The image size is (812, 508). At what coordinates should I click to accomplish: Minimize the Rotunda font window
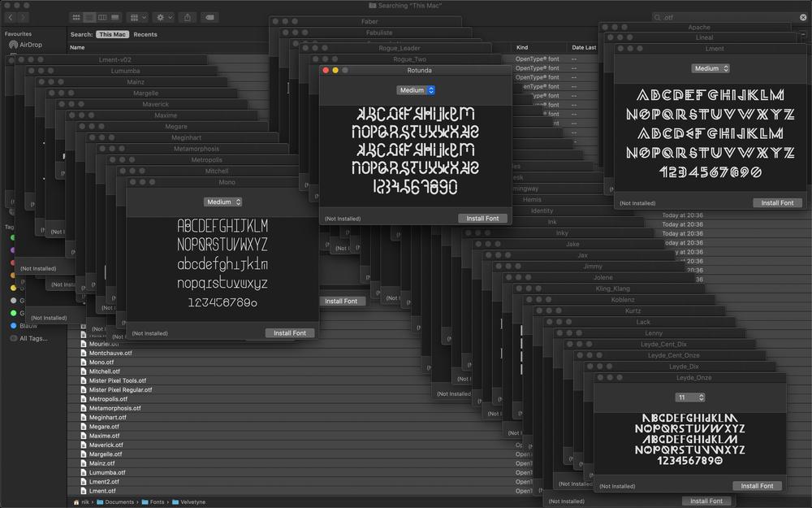click(335, 71)
